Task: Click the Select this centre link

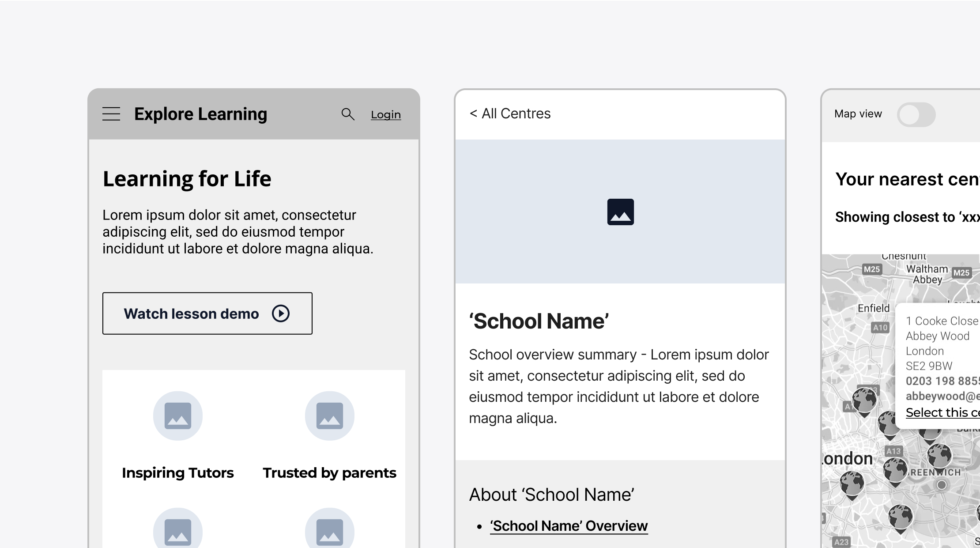Action: [942, 412]
